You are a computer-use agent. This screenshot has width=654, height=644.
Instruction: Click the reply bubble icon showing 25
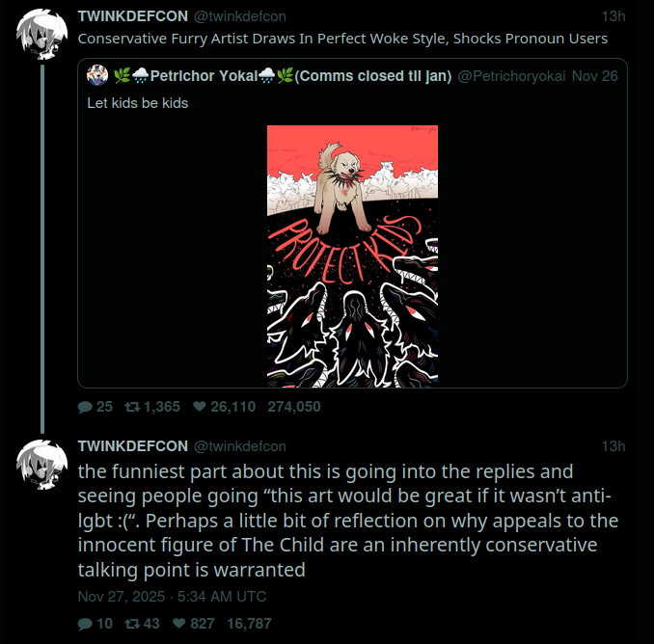84,407
